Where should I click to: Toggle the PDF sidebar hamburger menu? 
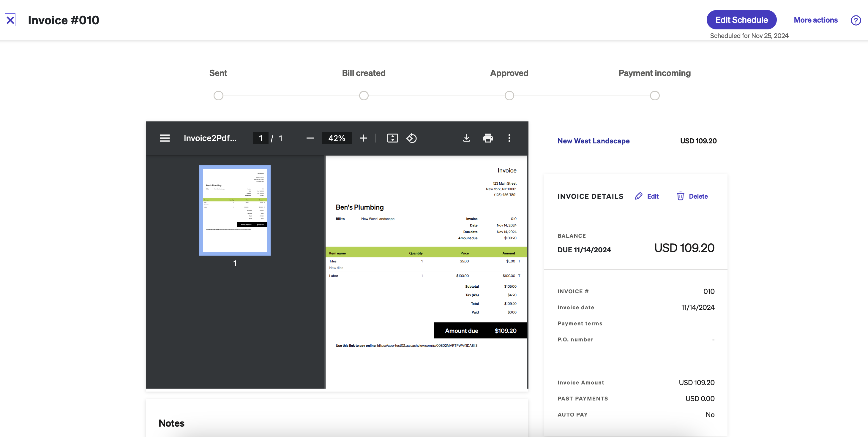click(x=165, y=138)
